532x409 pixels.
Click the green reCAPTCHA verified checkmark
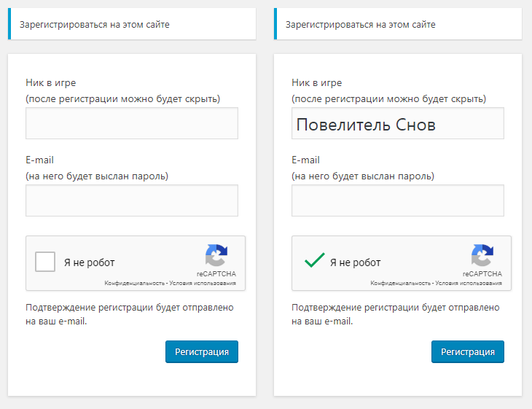315,260
